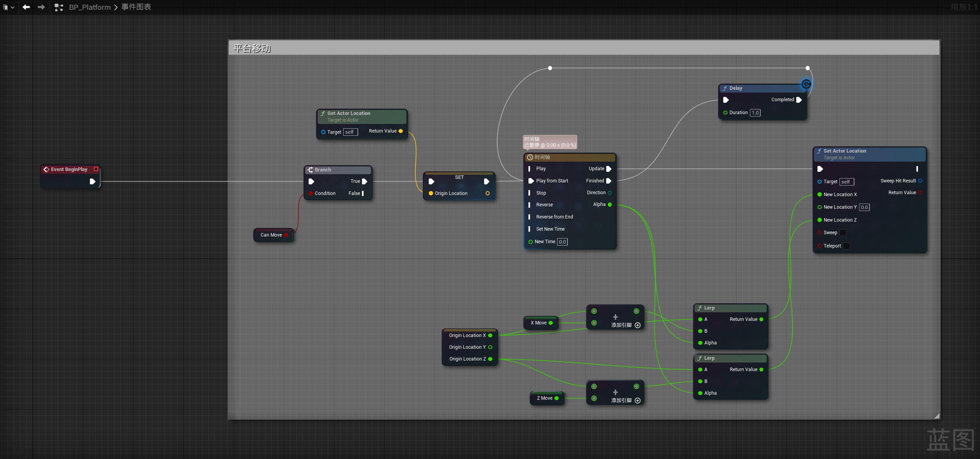Click the Delay Duration input field
Viewport: 980px width, 459px height.
(x=755, y=113)
